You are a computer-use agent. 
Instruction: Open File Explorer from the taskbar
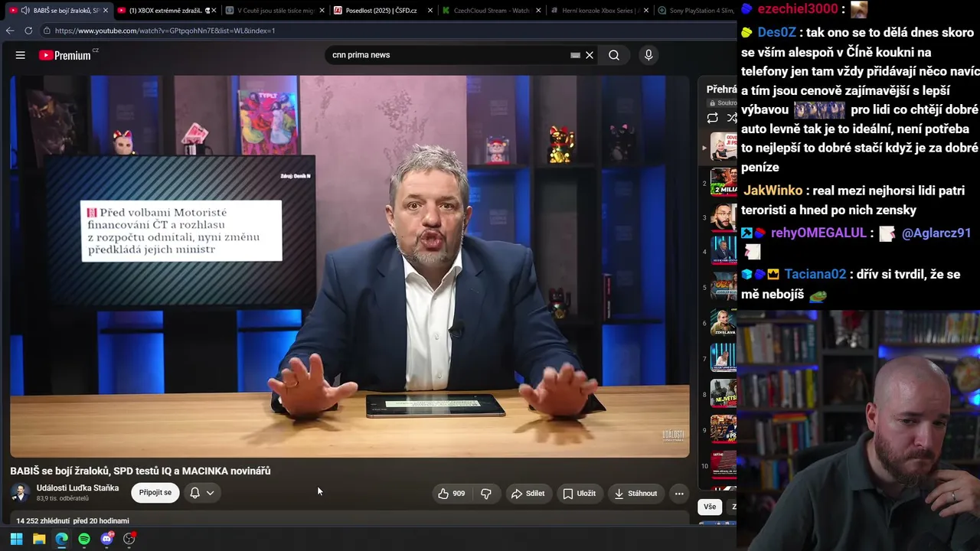[39, 539]
